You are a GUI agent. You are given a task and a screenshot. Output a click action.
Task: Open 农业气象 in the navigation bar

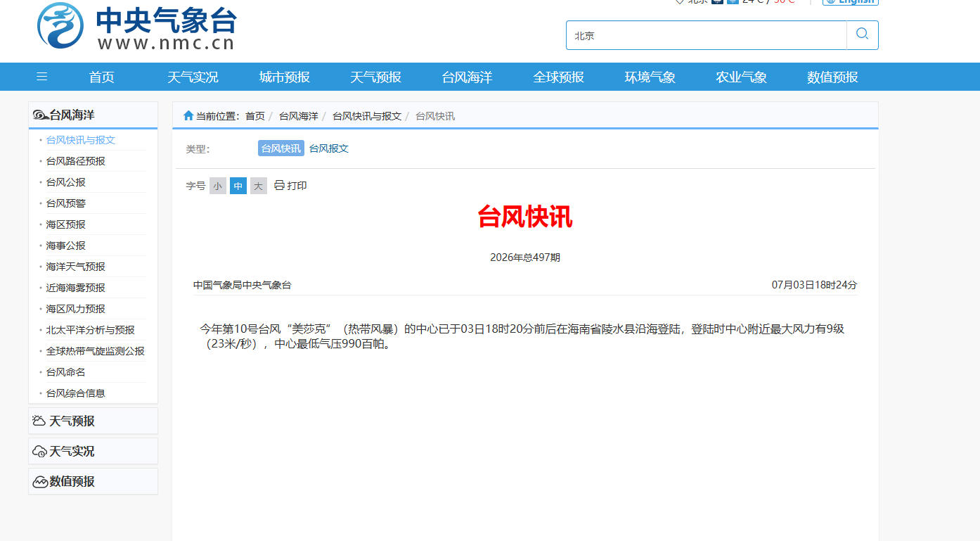click(x=742, y=77)
